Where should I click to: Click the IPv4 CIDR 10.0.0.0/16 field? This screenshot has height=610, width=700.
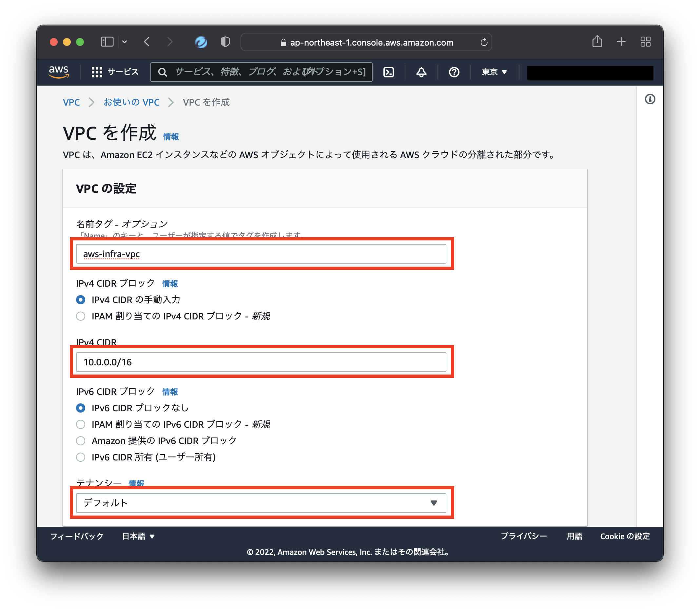[x=261, y=362]
